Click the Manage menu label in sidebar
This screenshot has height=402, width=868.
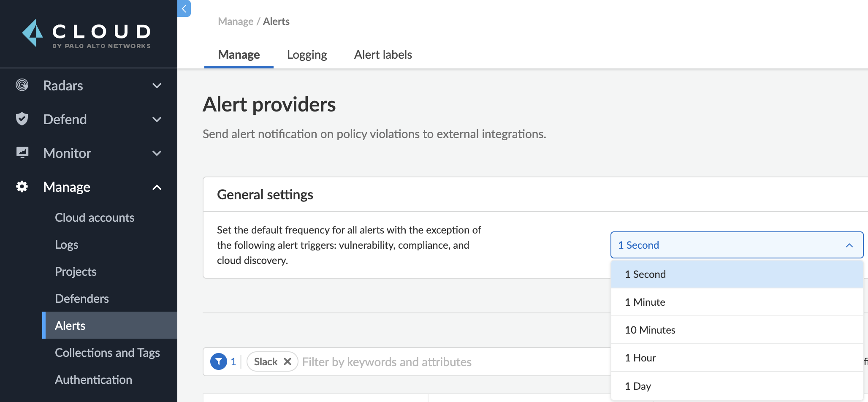[x=67, y=187]
